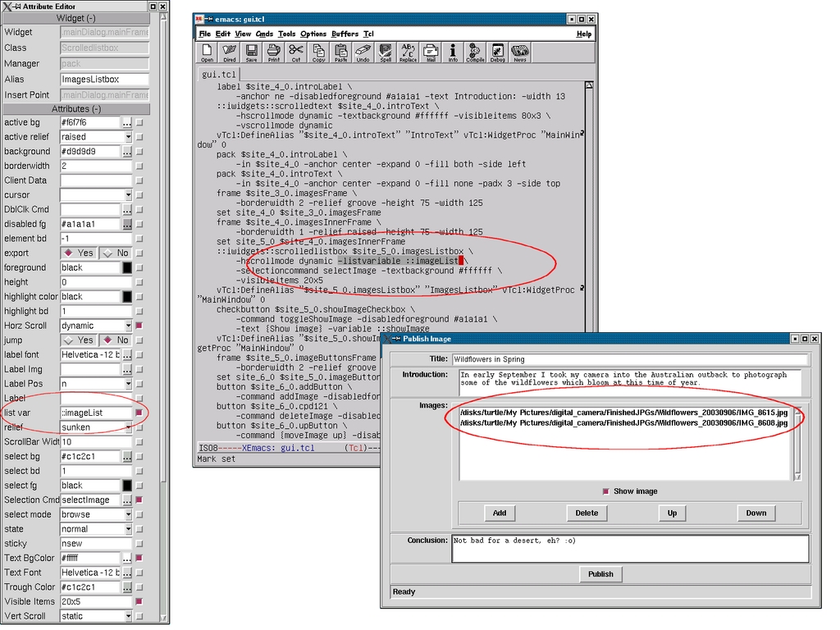Click the Cut scissors icon

(x=296, y=52)
